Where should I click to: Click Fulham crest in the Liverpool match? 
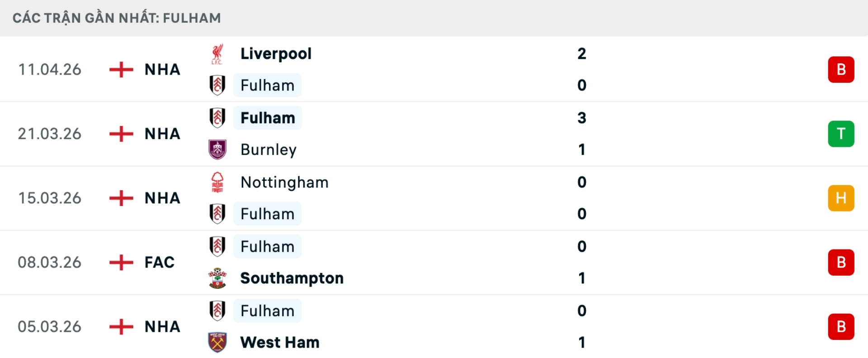pyautogui.click(x=217, y=85)
